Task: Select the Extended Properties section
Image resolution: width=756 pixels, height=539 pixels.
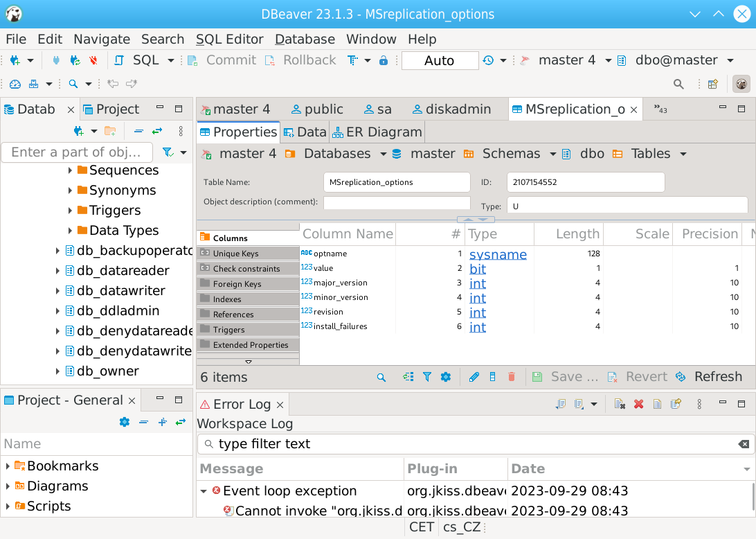Action: coord(249,345)
